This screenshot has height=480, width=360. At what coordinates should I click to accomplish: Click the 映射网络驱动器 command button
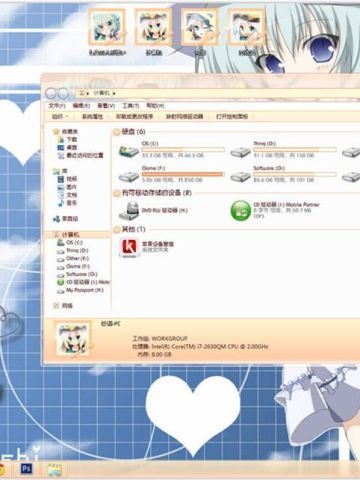pos(184,116)
